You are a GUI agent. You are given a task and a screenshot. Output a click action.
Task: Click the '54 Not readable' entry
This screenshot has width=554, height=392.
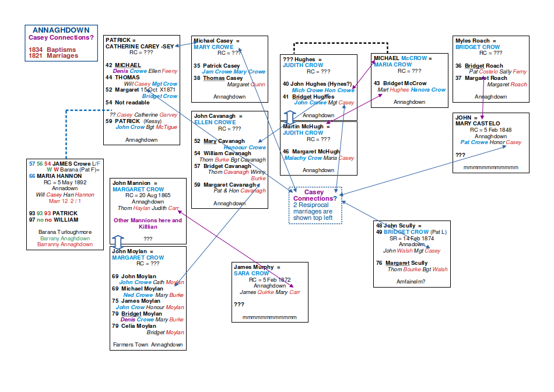coord(128,103)
